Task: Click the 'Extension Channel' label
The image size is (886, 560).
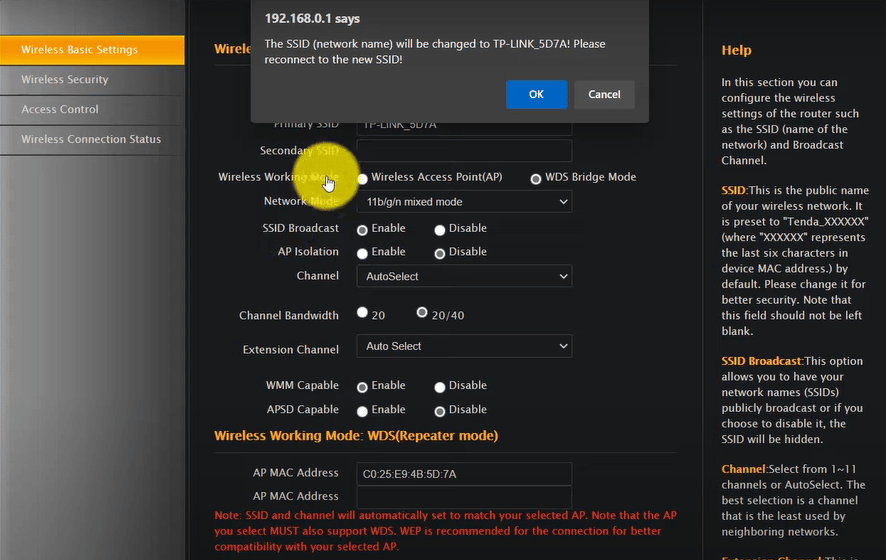Action: click(x=290, y=350)
